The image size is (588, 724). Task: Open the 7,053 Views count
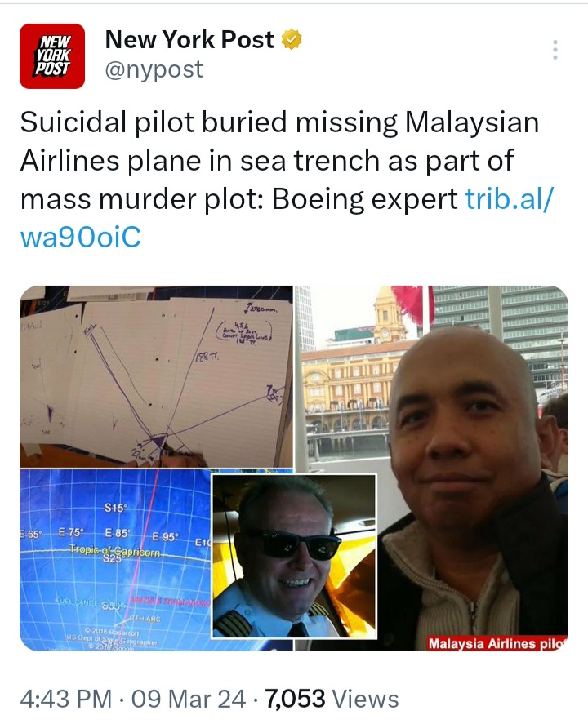pos(332,699)
